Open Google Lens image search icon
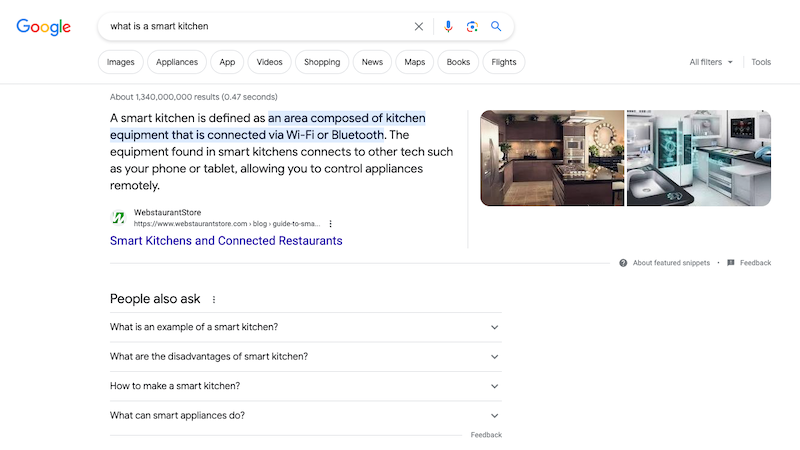The height and width of the screenshot is (450, 800). pos(472,27)
